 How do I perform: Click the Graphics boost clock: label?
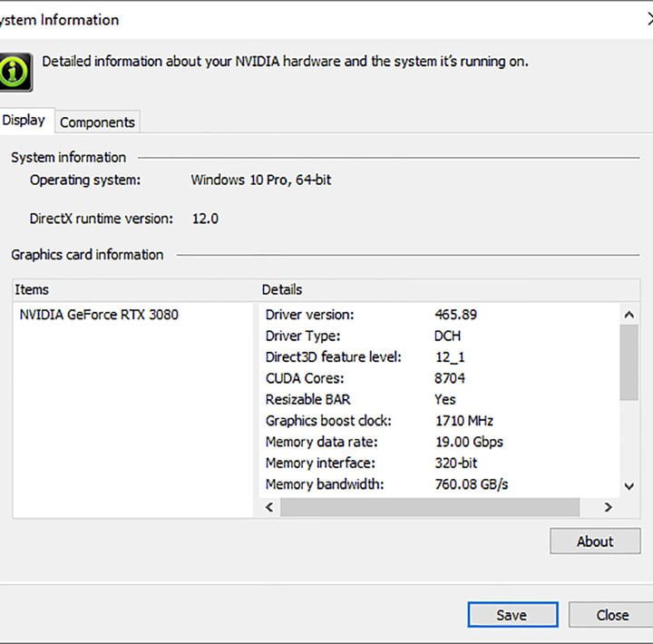point(328,421)
